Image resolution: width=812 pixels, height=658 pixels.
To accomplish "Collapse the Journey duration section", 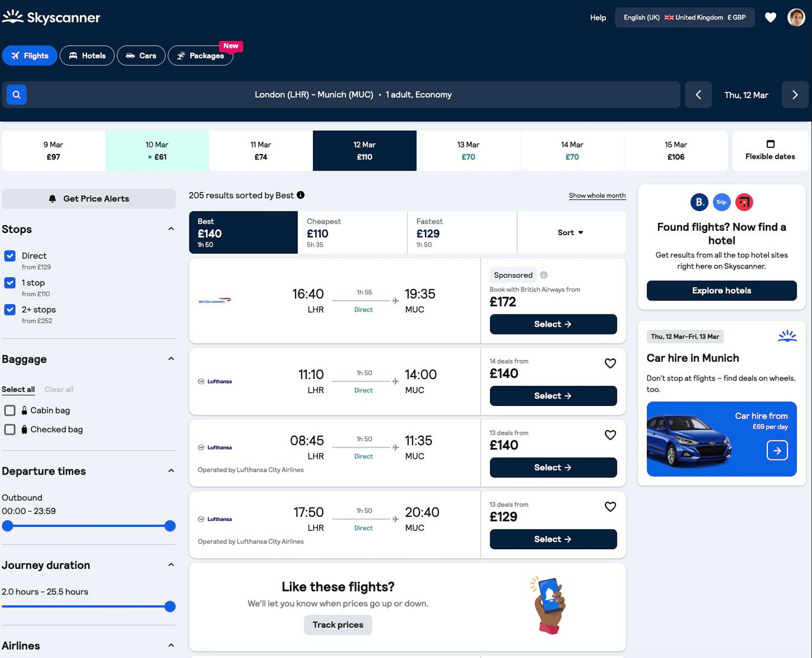I will (171, 565).
